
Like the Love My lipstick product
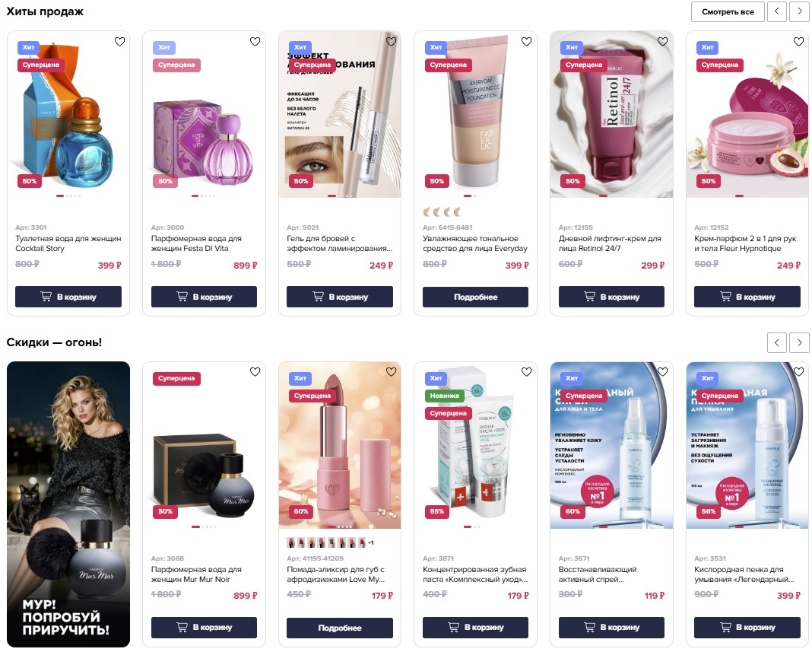[x=391, y=371]
